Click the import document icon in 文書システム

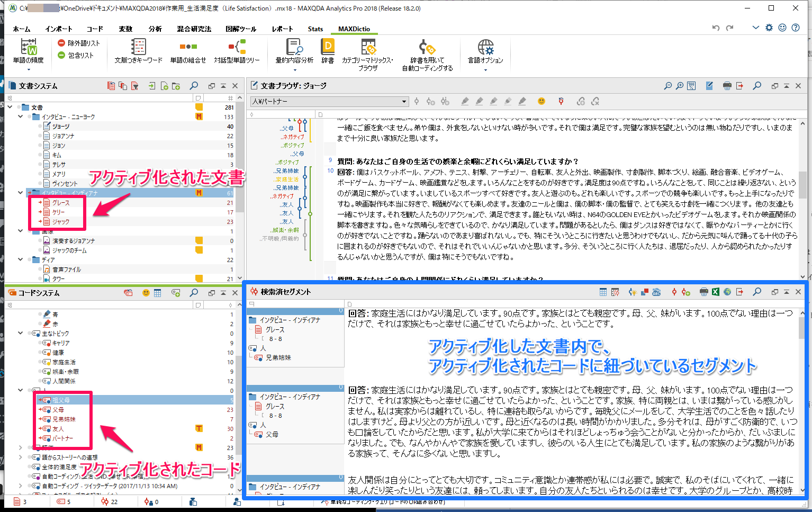(x=152, y=86)
